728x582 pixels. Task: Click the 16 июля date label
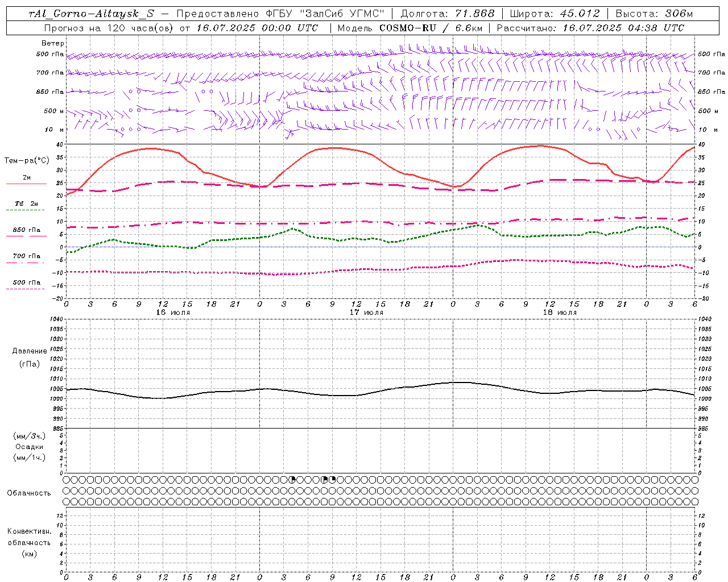tap(173, 313)
